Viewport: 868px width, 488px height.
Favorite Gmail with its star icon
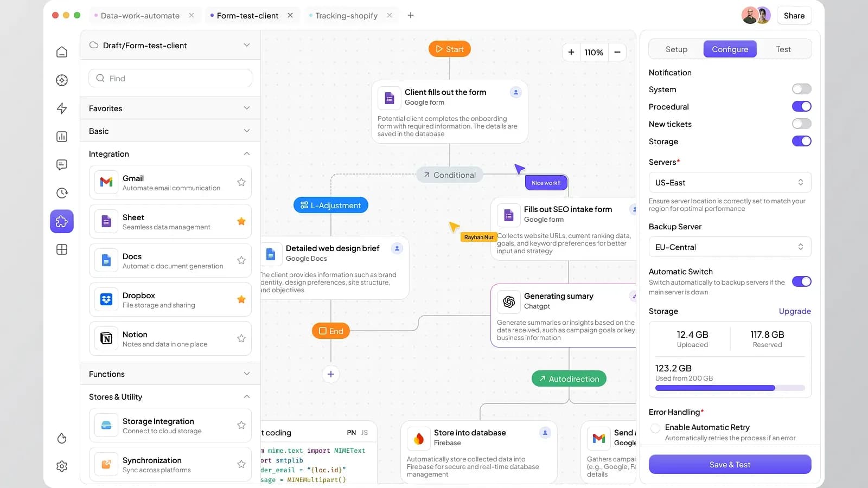click(x=241, y=182)
